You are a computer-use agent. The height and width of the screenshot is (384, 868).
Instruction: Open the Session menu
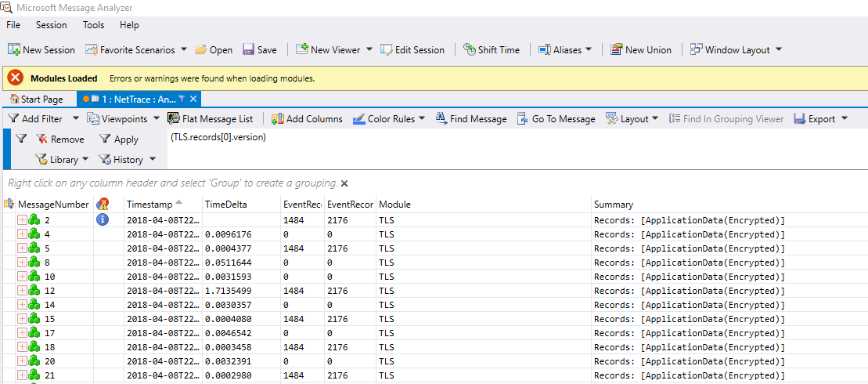52,25
